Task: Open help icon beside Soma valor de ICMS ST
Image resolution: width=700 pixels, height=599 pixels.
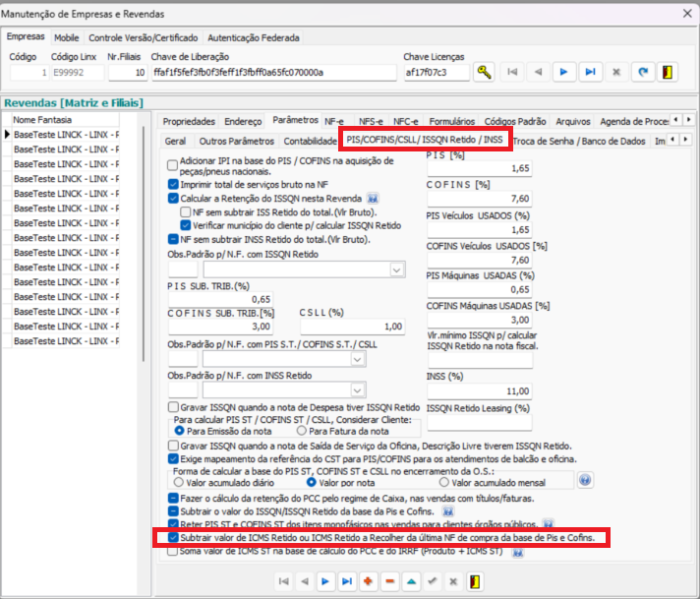Action: click(517, 553)
